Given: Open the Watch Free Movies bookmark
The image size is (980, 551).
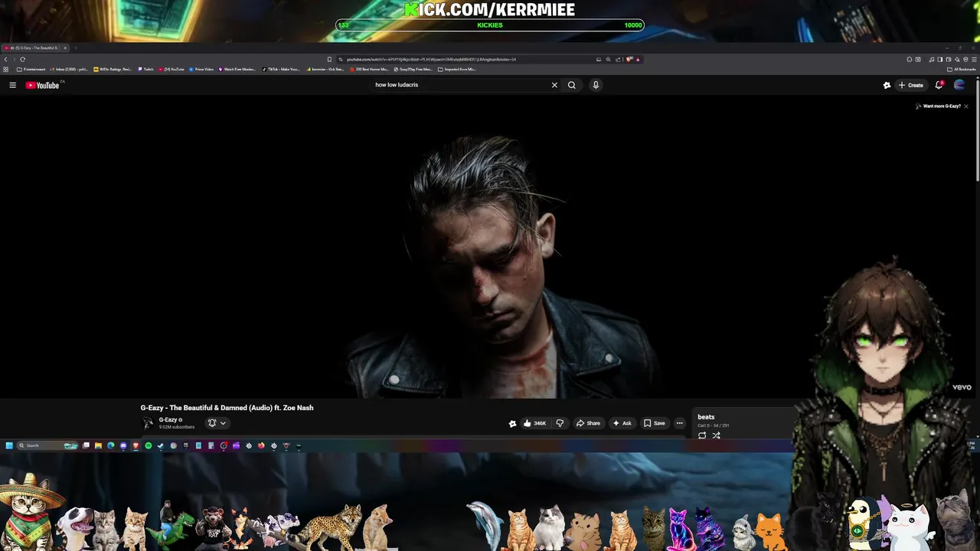Looking at the screenshot, I should (x=237, y=69).
